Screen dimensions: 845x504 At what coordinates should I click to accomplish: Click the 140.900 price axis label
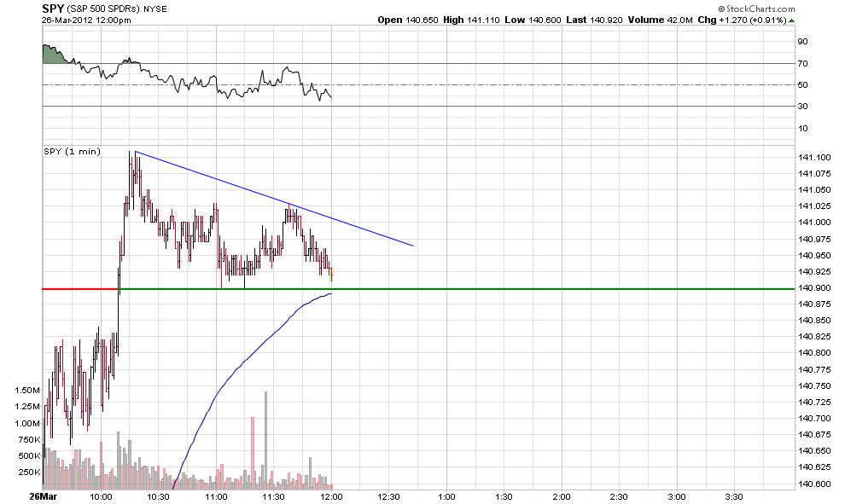tap(814, 287)
